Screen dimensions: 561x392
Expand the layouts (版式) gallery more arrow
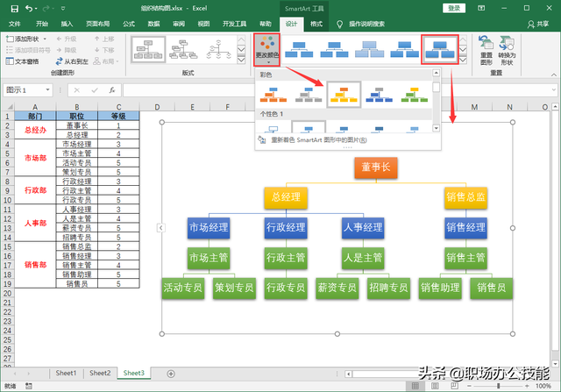click(x=242, y=60)
